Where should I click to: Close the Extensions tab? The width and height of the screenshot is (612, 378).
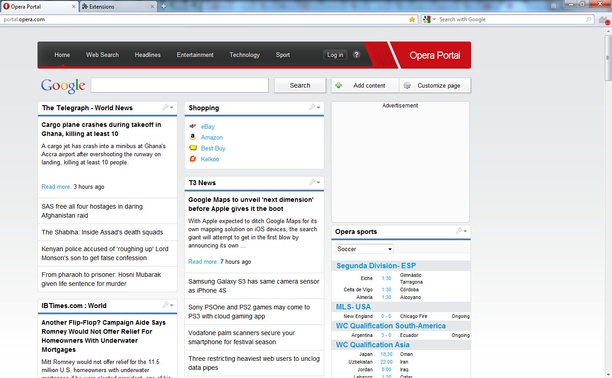click(152, 7)
